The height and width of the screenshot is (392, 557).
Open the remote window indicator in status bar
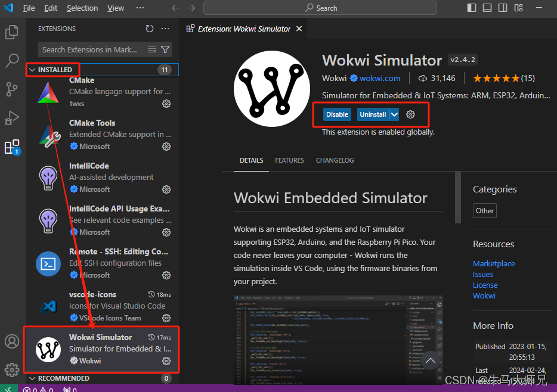point(8,389)
